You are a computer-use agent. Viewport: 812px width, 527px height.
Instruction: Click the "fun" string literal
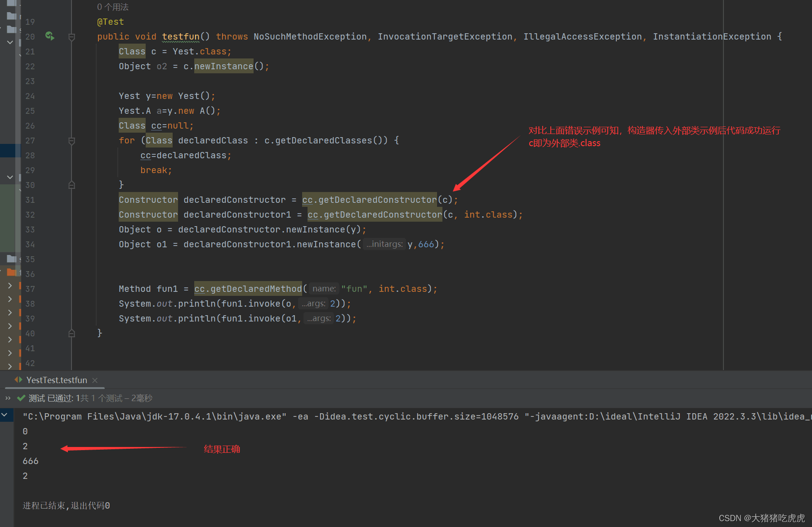tap(354, 289)
